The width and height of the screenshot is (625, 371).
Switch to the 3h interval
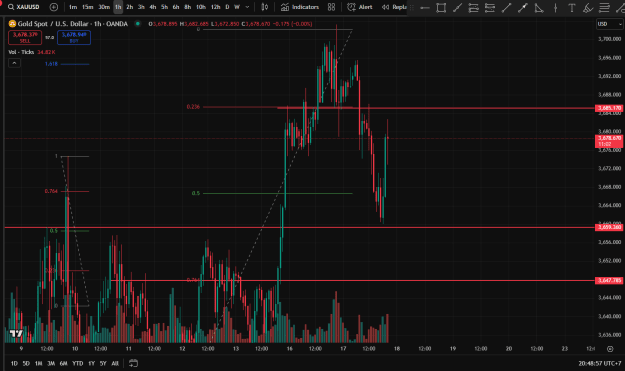tap(141, 7)
